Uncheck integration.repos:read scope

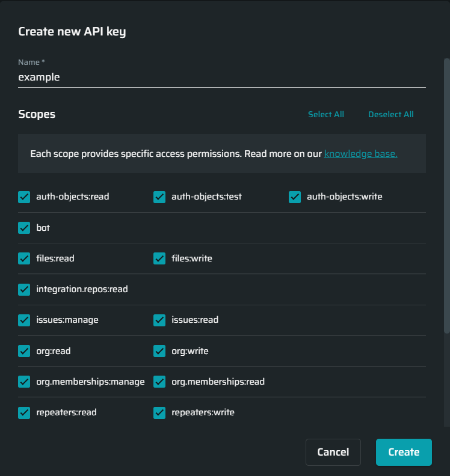pos(24,289)
